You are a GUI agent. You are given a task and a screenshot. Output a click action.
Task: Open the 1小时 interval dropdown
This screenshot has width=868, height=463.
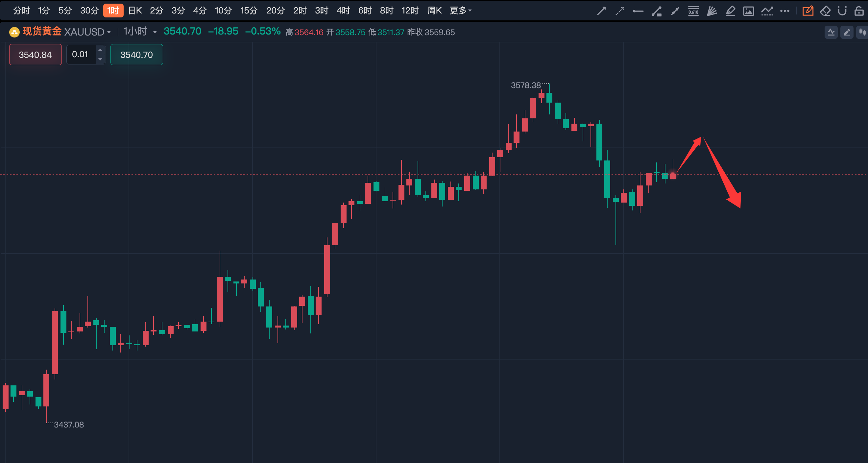pos(155,32)
